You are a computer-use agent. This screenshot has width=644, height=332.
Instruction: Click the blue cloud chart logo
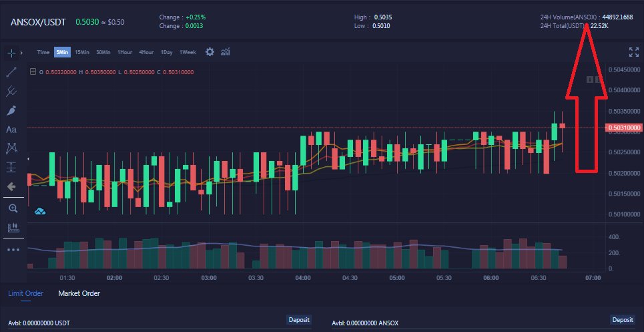[x=40, y=211]
